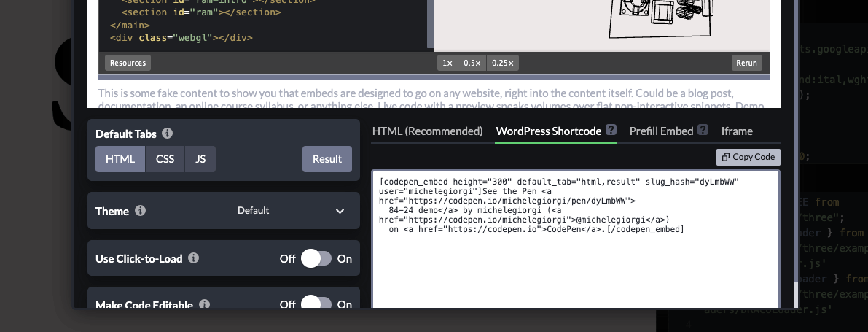Click the 'section id="ram"' code line
This screenshot has height=332, width=868.
tap(201, 12)
